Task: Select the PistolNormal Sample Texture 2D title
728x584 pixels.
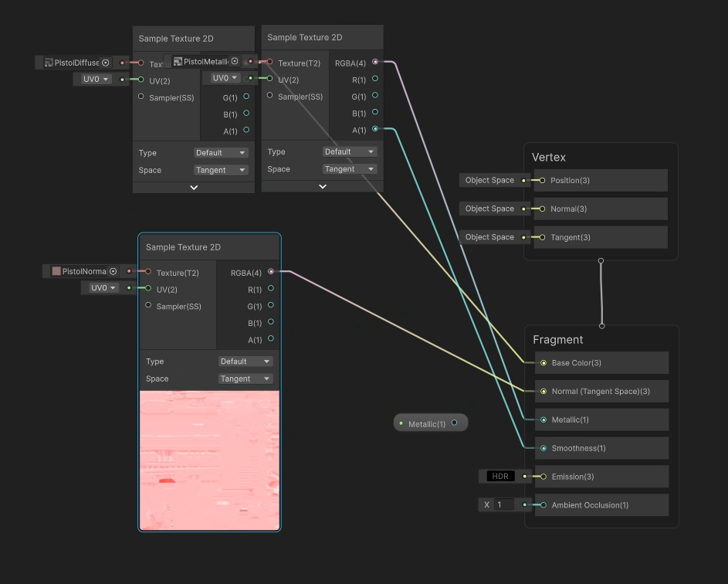Action: [184, 247]
